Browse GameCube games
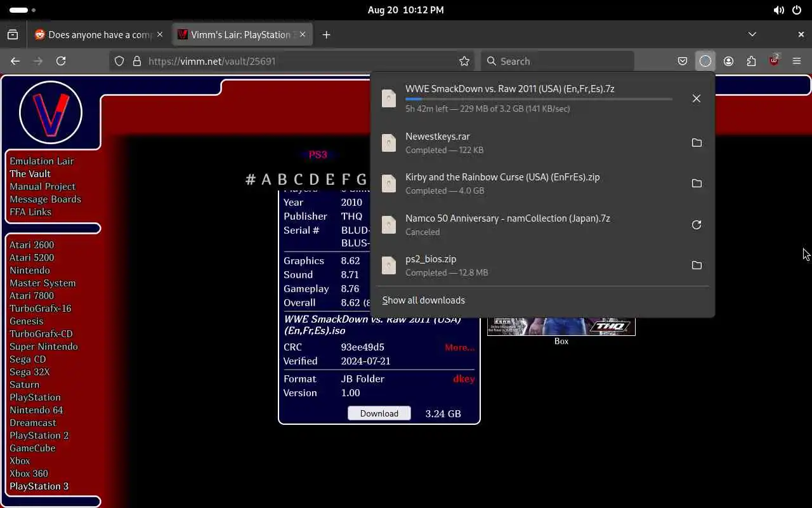The image size is (812, 508). point(32,448)
